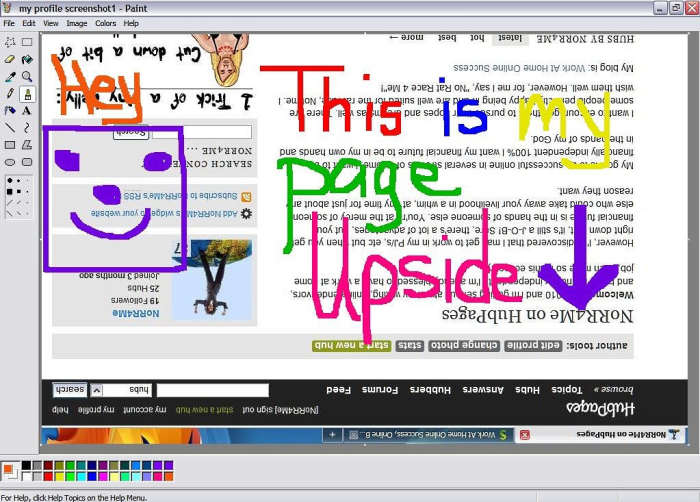Select the Polygon tool
Image resolution: width=700 pixels, height=502 pixels.
27,145
